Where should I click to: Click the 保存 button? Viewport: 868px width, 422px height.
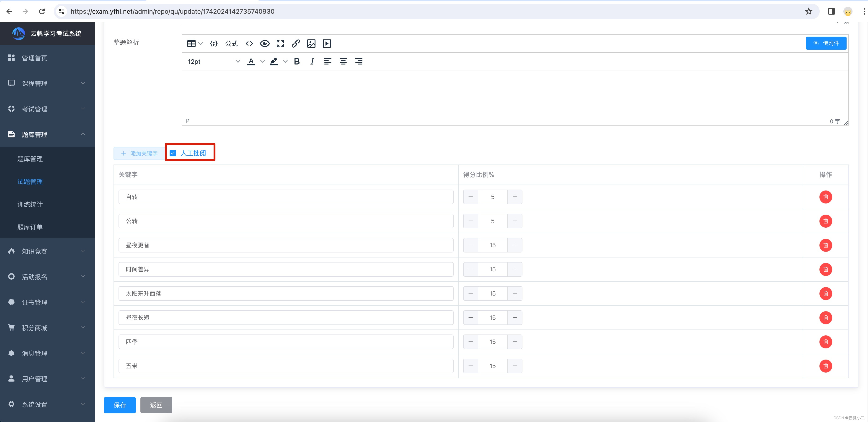pos(120,405)
